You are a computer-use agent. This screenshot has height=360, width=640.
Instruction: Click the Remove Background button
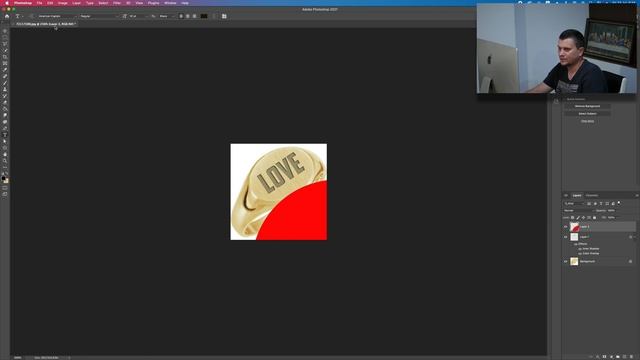587,106
